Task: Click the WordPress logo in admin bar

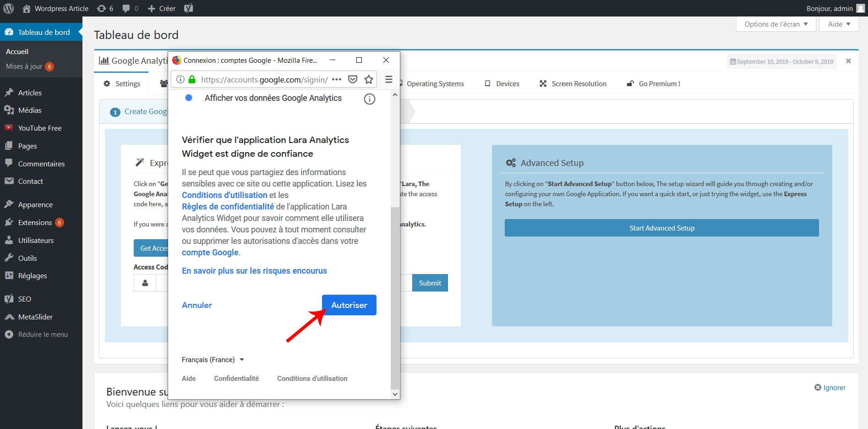Action: click(x=8, y=8)
